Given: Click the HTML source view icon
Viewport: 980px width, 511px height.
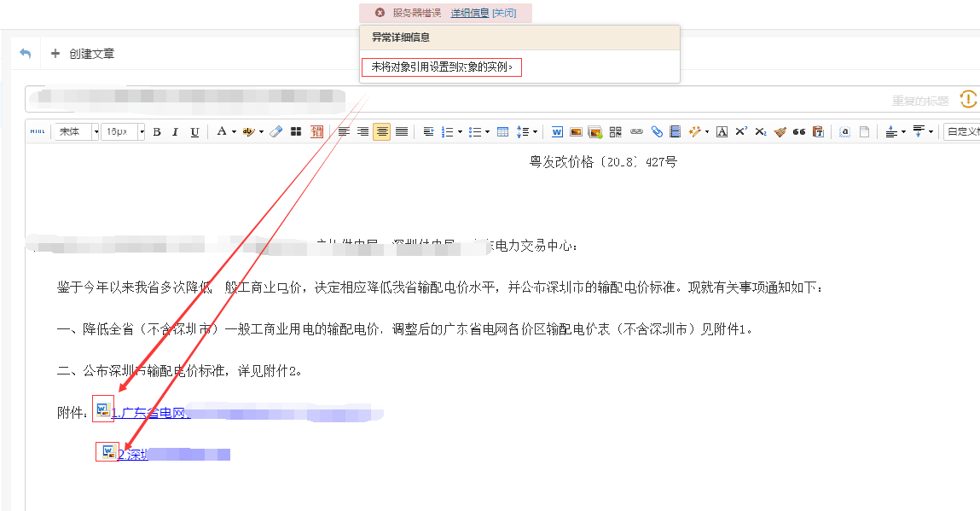Looking at the screenshot, I should coord(38,132).
